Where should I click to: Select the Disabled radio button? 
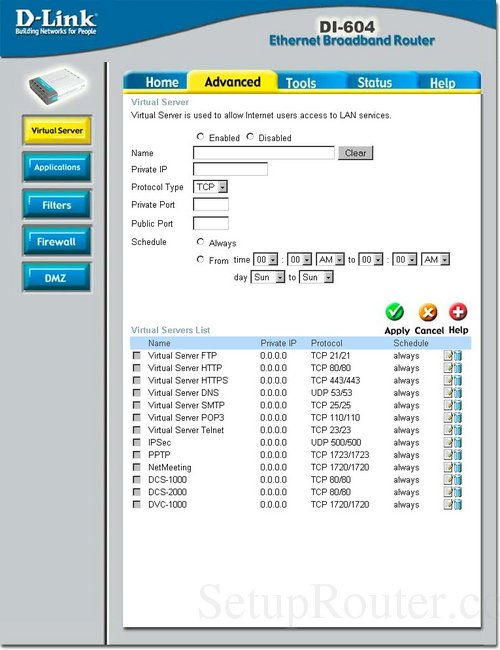(x=250, y=136)
